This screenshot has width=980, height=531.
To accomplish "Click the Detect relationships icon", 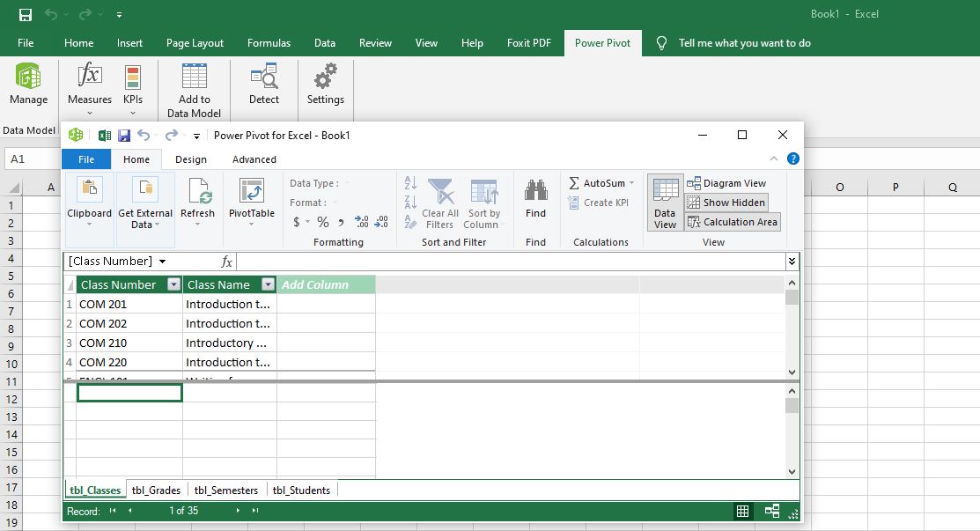I will 263,77.
